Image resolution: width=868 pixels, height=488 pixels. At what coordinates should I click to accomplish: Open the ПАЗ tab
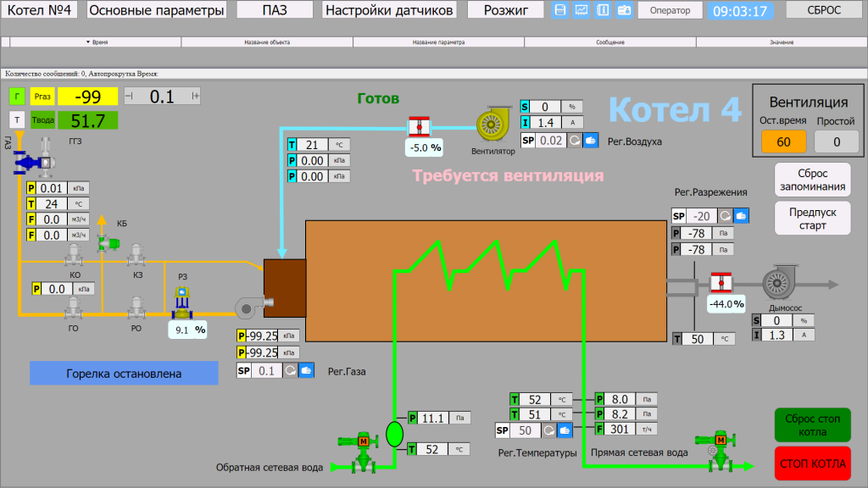[274, 10]
